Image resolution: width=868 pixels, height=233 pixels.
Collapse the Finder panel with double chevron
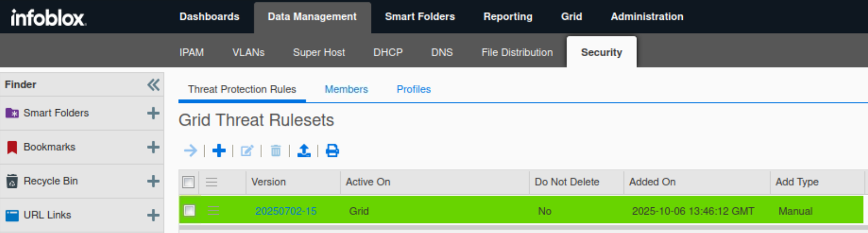pos(153,84)
